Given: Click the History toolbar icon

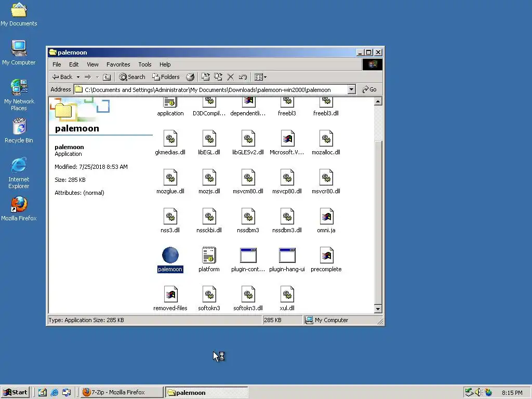Looking at the screenshot, I should (190, 77).
